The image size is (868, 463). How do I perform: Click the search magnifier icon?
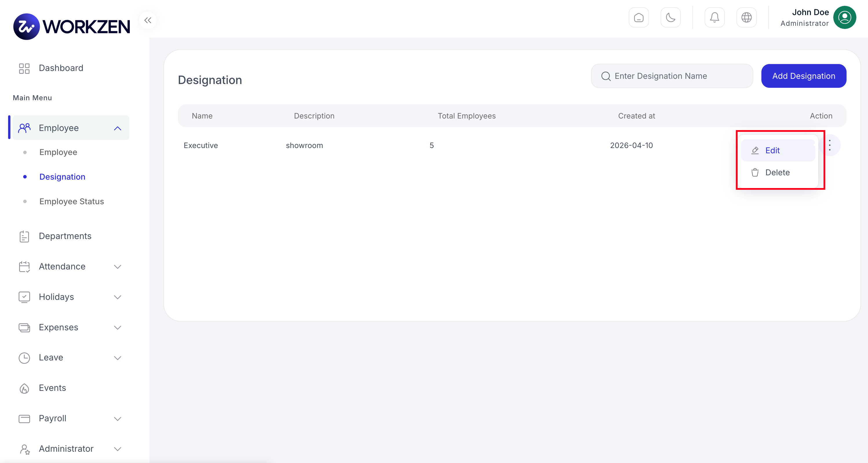click(606, 76)
